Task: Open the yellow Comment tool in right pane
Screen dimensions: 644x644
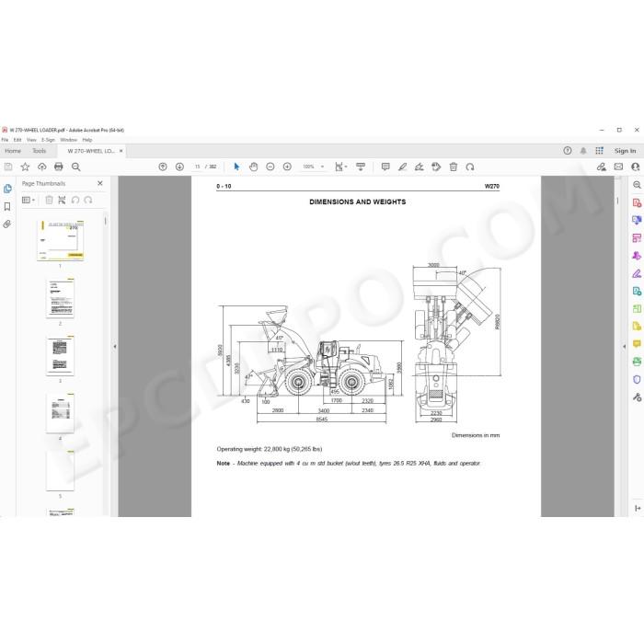Action: coord(637,344)
